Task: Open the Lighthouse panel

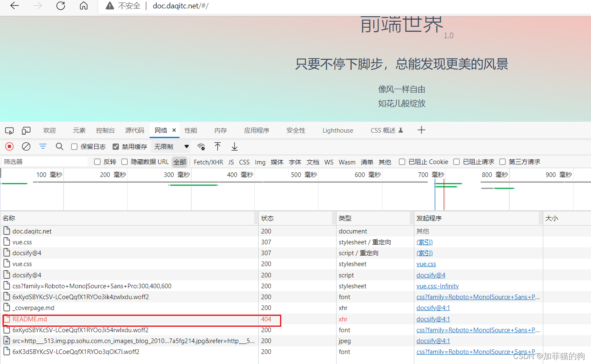Action: coord(337,130)
